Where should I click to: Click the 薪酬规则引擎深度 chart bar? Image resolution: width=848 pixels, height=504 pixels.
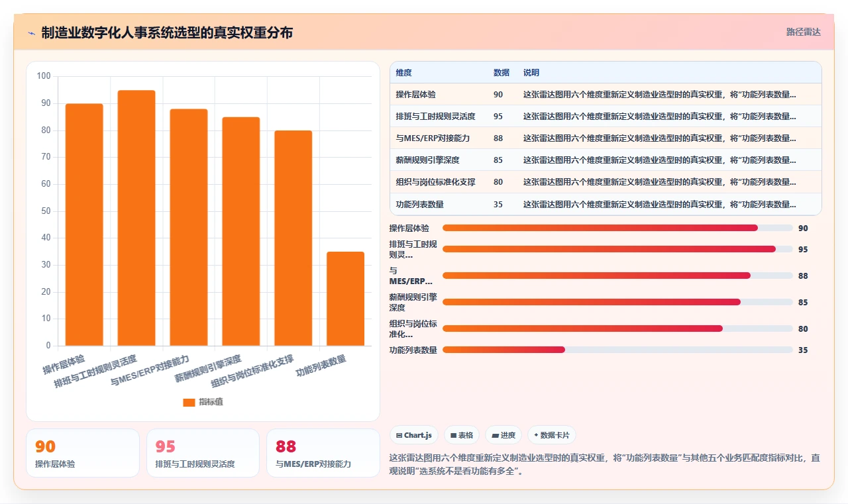point(241,231)
